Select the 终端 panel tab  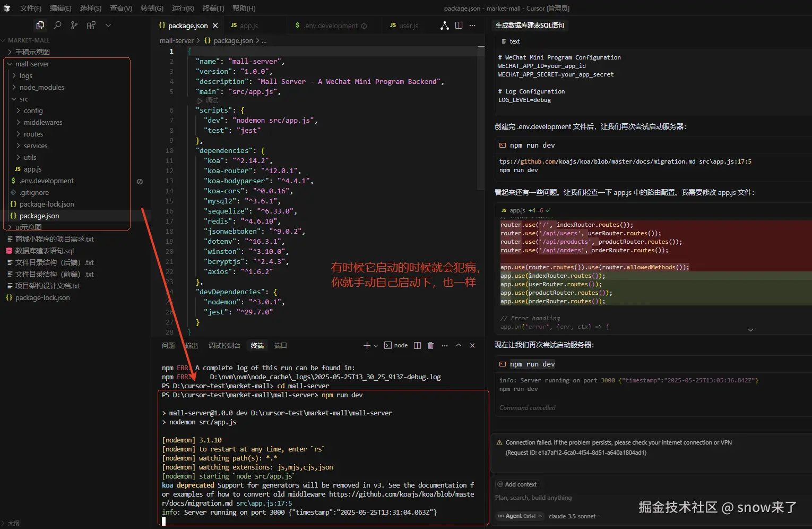[x=257, y=346]
